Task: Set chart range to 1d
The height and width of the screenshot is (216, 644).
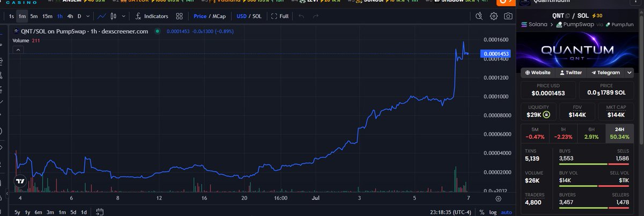Action: click(84, 212)
